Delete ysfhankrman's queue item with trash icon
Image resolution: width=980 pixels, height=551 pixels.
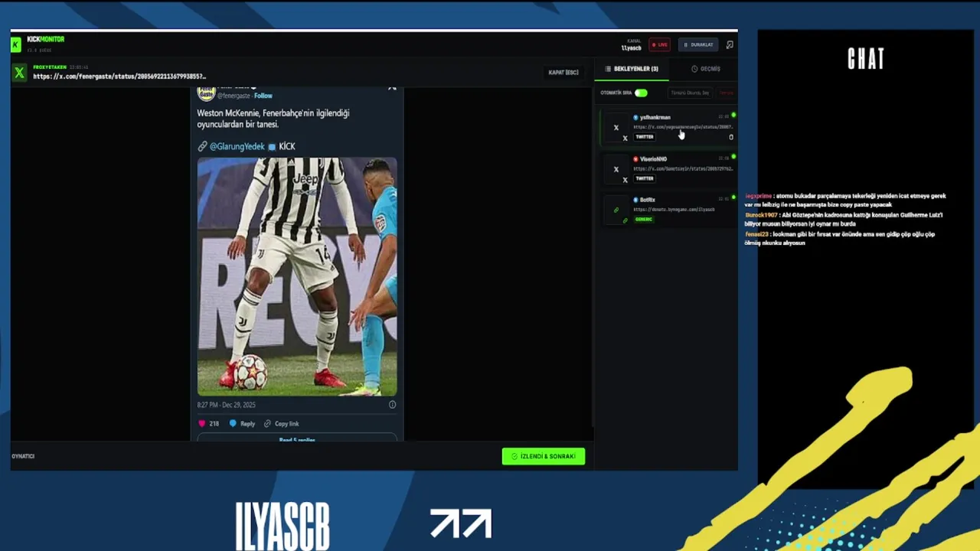pos(730,138)
